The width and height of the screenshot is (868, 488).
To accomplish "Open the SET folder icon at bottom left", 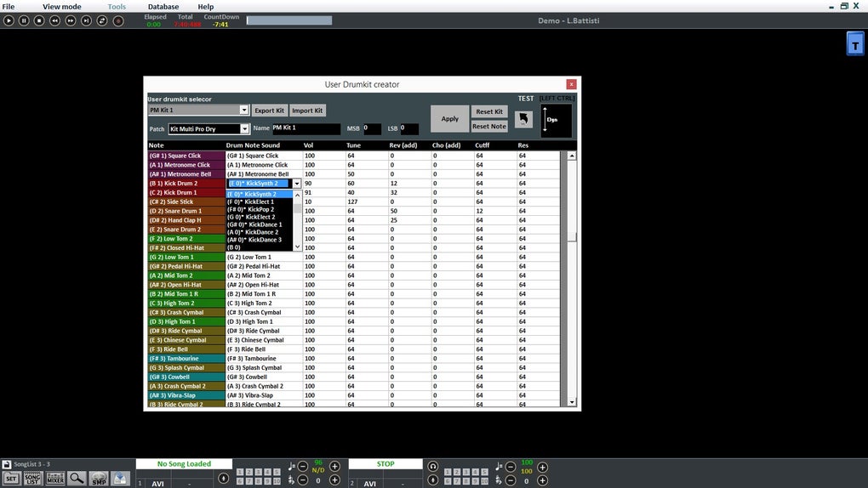I will coord(11,478).
